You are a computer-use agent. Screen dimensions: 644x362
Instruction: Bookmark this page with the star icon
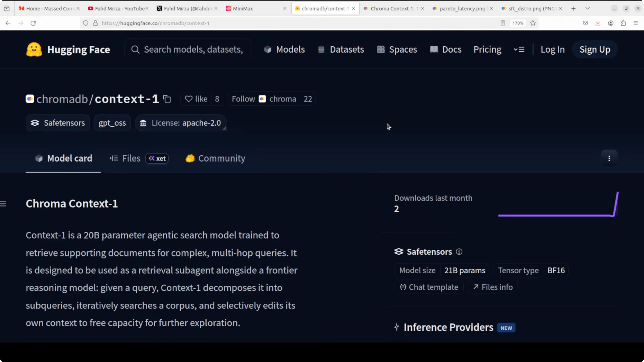coord(533,23)
